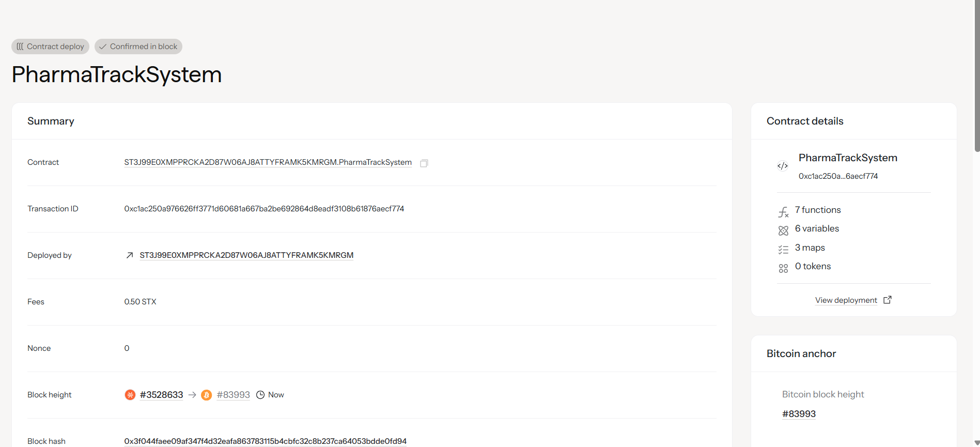
Task: Open Bitcoin block #83993 link in summary
Action: point(233,395)
